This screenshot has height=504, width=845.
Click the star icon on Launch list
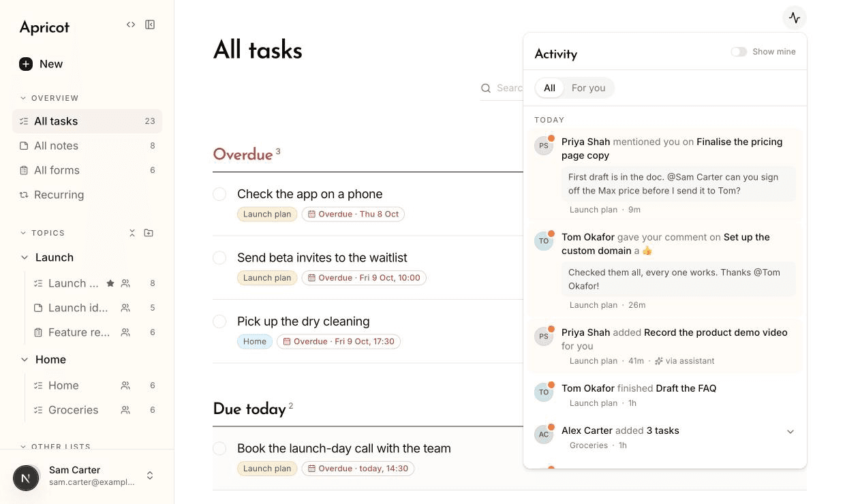coord(110,283)
